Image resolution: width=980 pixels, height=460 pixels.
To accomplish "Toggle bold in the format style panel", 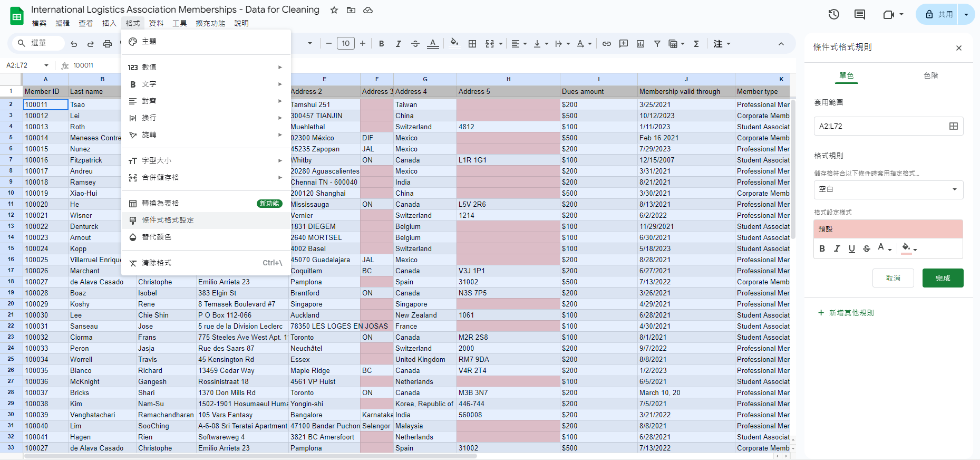I will point(822,248).
